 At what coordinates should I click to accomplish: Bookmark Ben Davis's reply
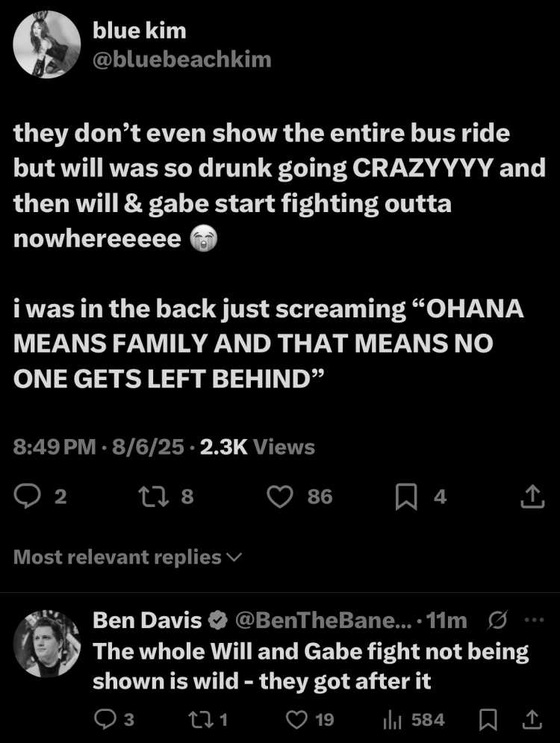tap(488, 721)
